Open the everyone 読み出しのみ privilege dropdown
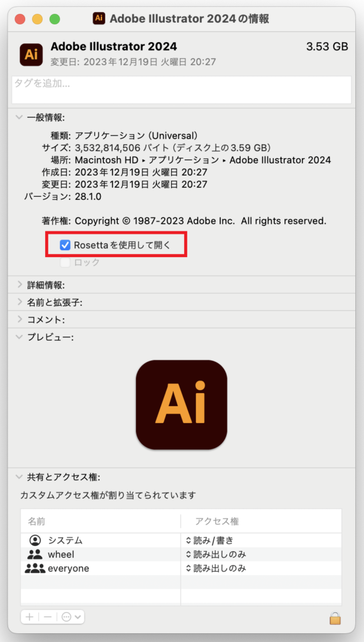 point(216,568)
